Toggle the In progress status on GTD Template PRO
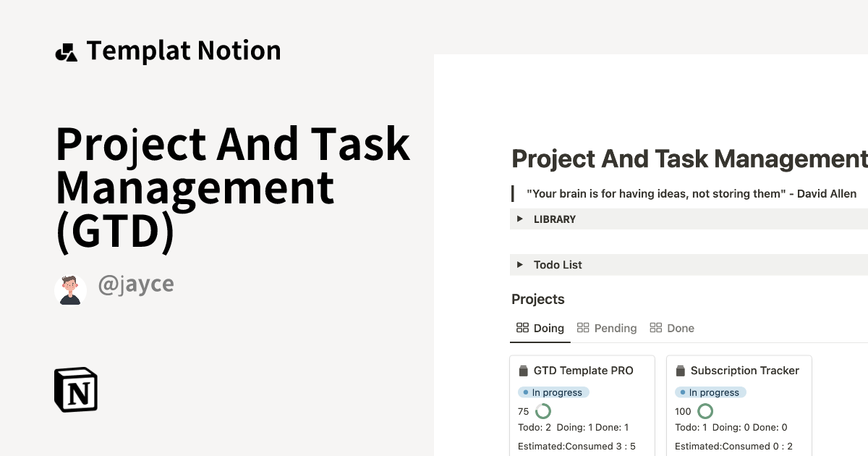Screen dimensions: 868x456 point(553,392)
